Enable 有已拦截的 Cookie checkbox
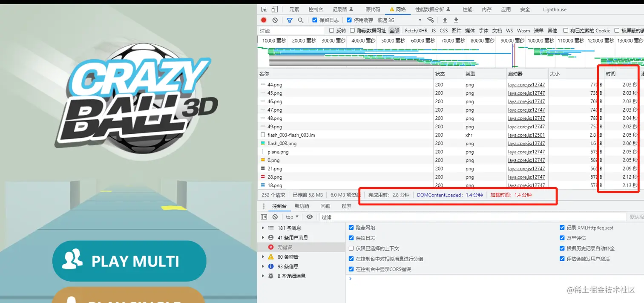644x303 pixels. click(x=566, y=31)
